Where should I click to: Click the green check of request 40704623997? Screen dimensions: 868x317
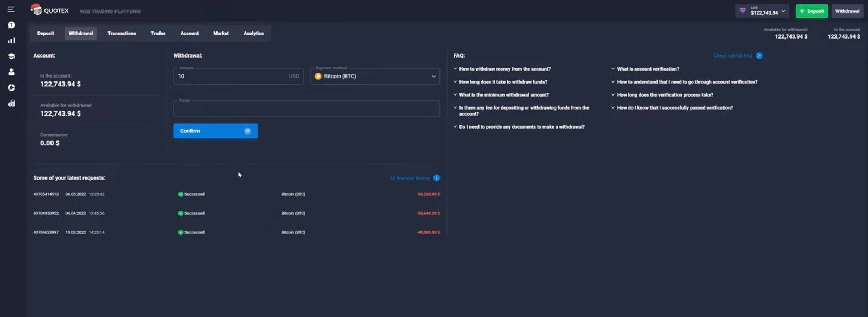coord(181,232)
